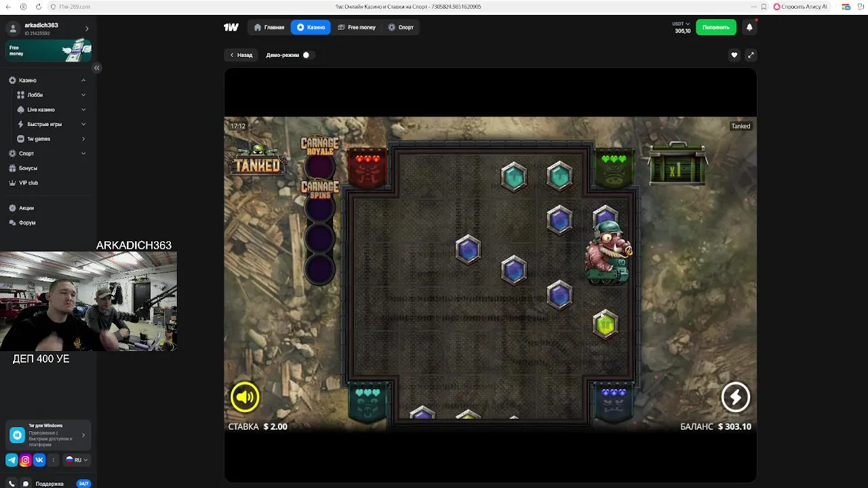868x488 pixels.
Task: Open the Free money top tab
Action: click(x=357, y=27)
